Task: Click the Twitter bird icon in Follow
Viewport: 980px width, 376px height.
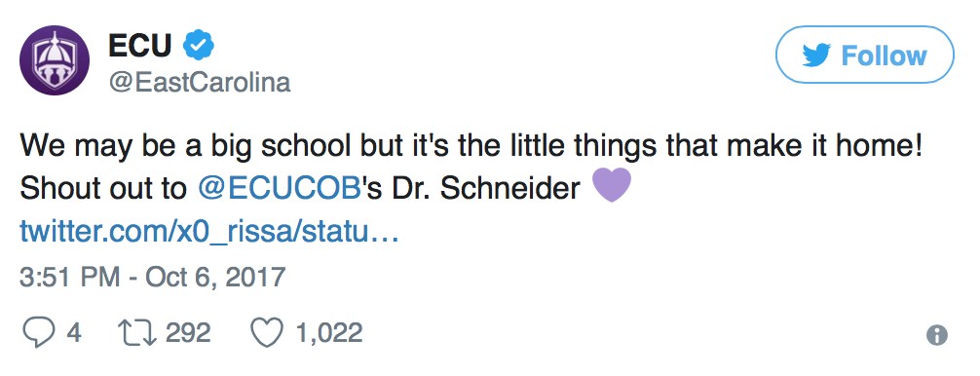Action: tap(817, 56)
